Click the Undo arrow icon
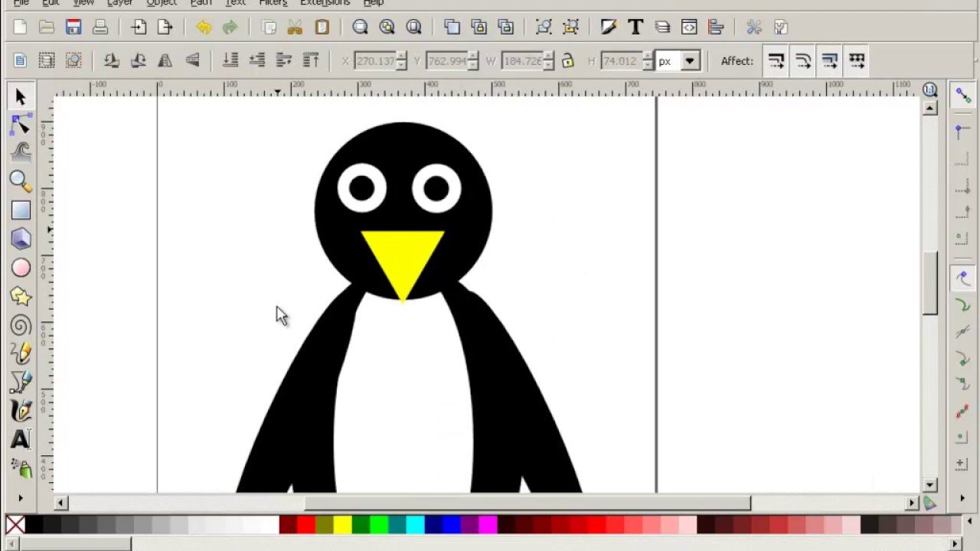Screen dimensions: 980x551 (x=204, y=28)
